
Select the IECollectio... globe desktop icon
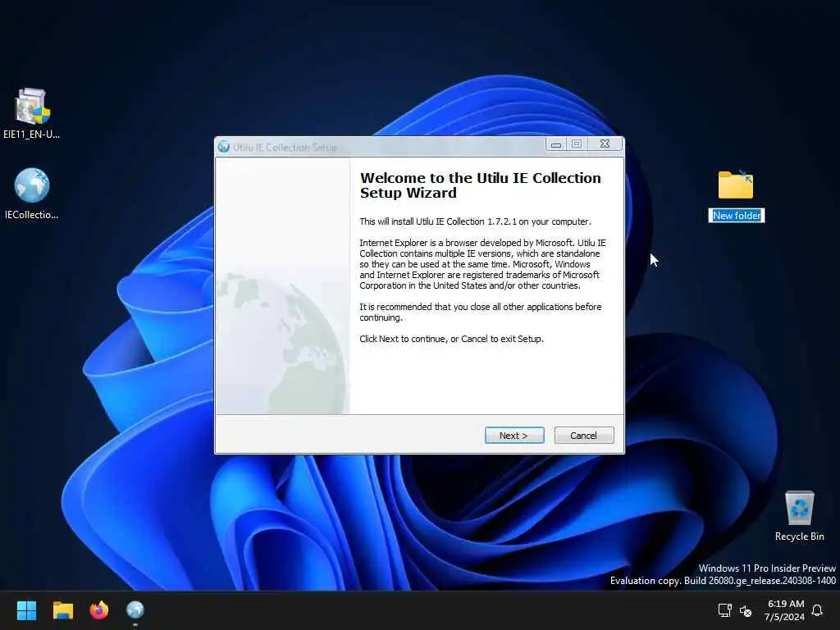[x=32, y=194]
